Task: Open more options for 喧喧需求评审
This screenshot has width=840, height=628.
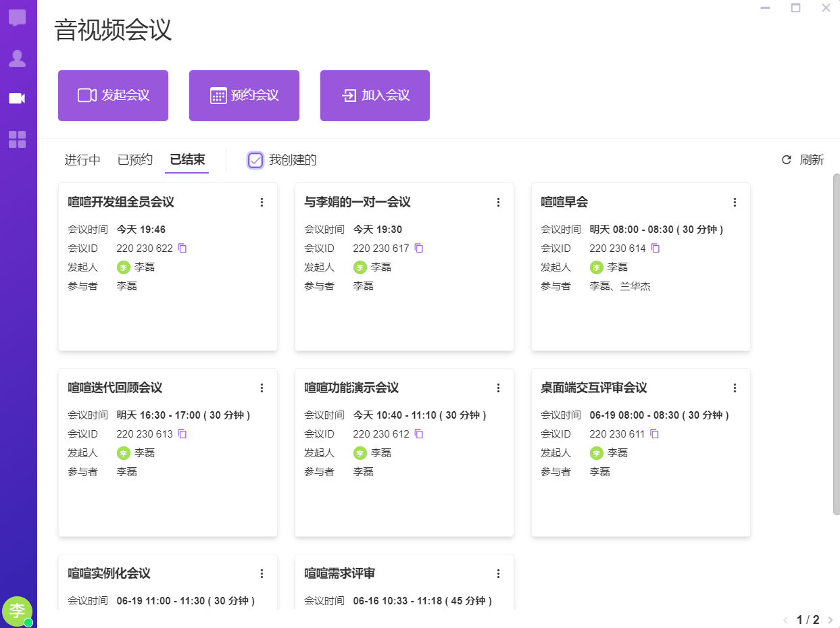Action: coord(499,574)
